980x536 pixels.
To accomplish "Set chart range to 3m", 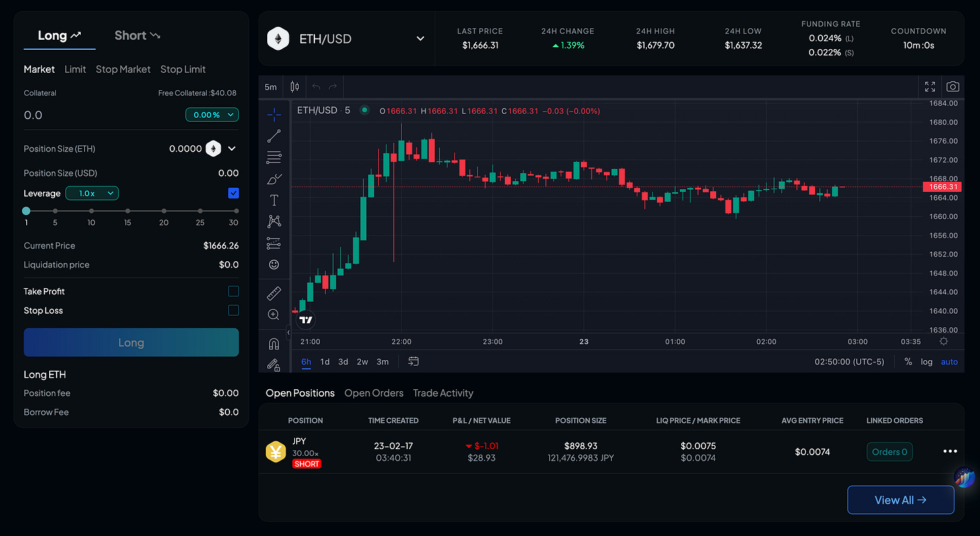I will (382, 362).
